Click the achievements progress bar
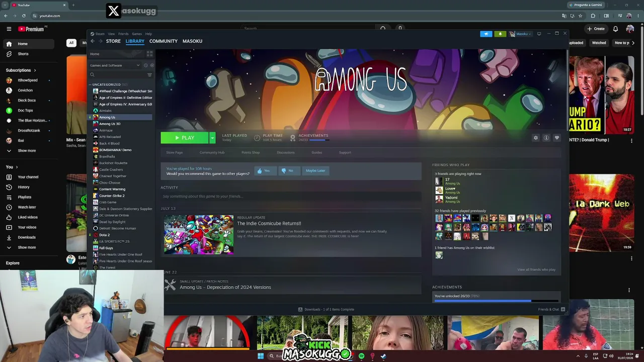The image size is (644, 362). (x=497, y=301)
